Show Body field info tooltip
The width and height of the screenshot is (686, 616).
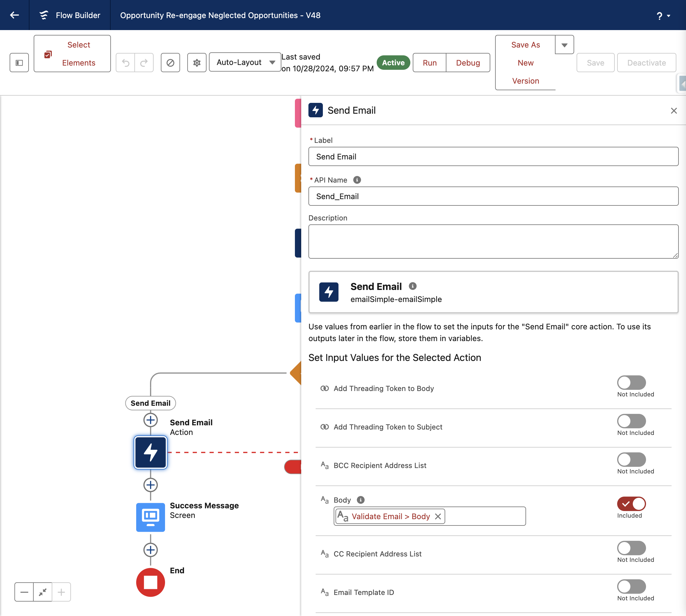tap(361, 500)
